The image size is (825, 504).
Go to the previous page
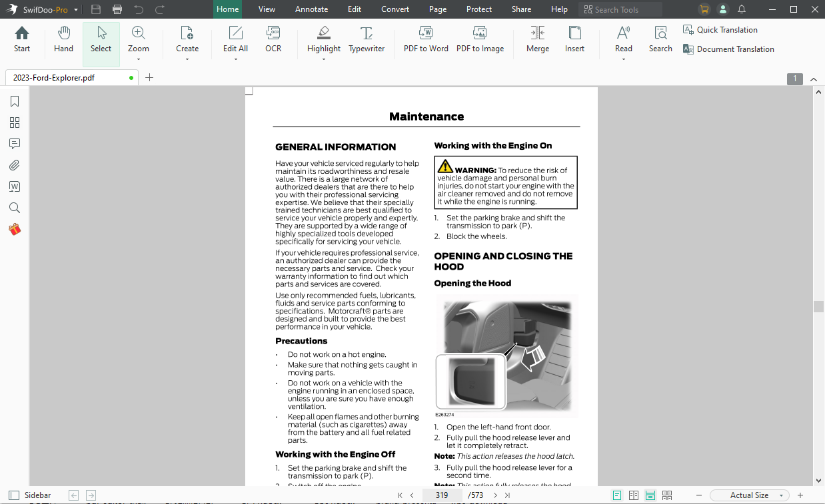[x=412, y=495]
